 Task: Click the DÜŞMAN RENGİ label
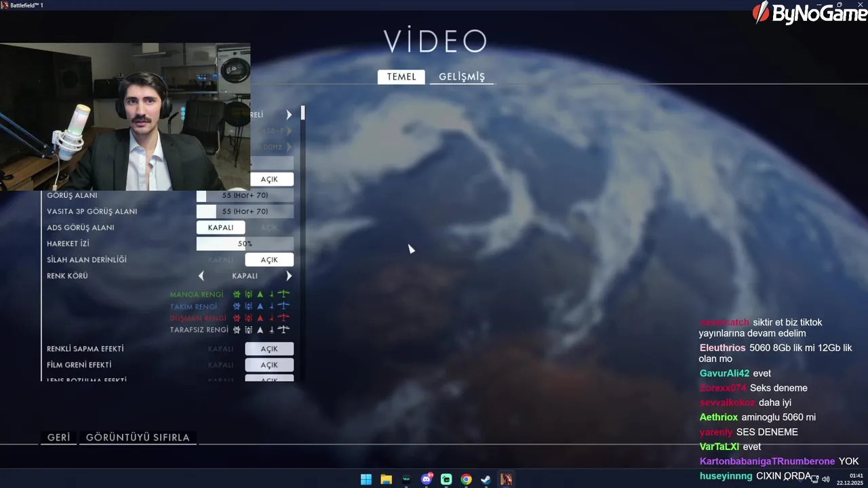coord(198,318)
